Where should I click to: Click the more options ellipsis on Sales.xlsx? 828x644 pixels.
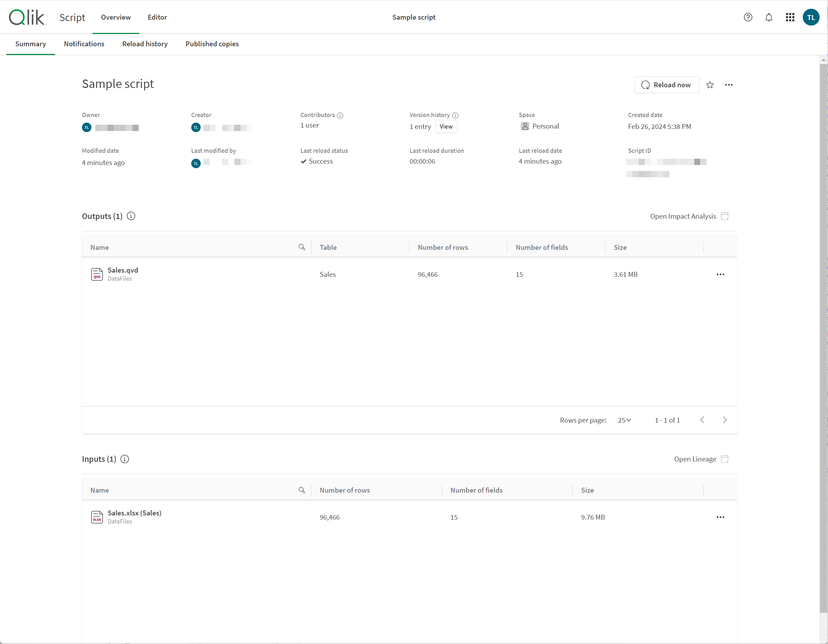720,516
